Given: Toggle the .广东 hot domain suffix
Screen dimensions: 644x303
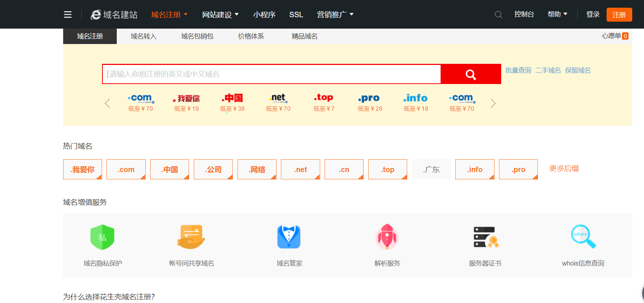Looking at the screenshot, I should (x=431, y=169).
